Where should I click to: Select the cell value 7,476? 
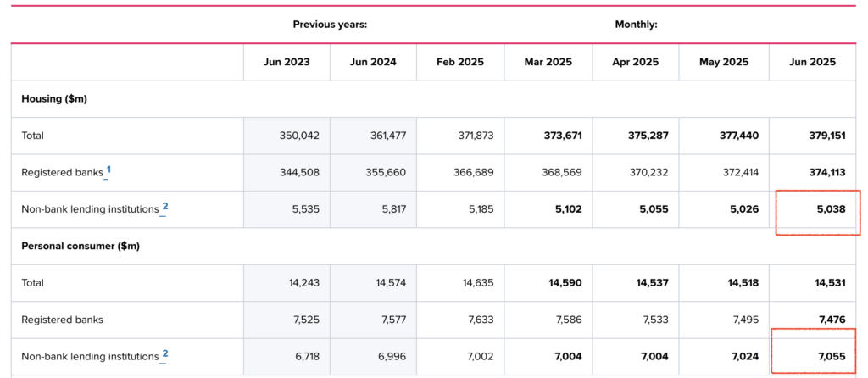pyautogui.click(x=832, y=320)
